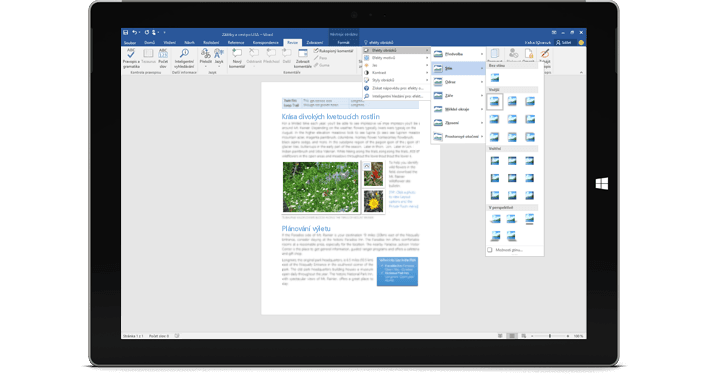This screenshot has height=374, width=713.
Task: Open the Zobrazení view tab
Action: (315, 43)
